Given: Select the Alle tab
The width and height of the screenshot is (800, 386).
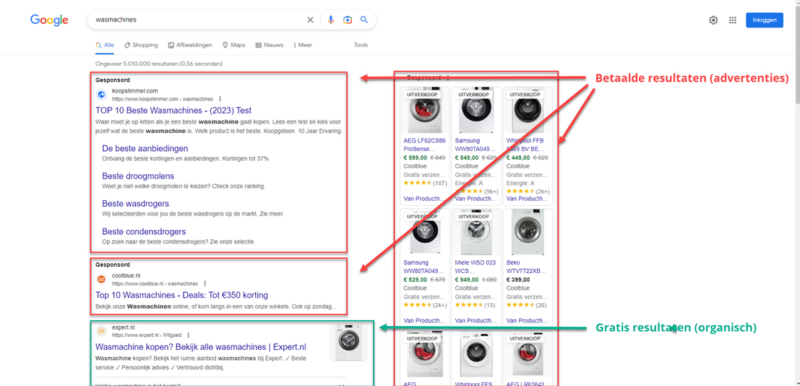Looking at the screenshot, I should click(x=105, y=45).
